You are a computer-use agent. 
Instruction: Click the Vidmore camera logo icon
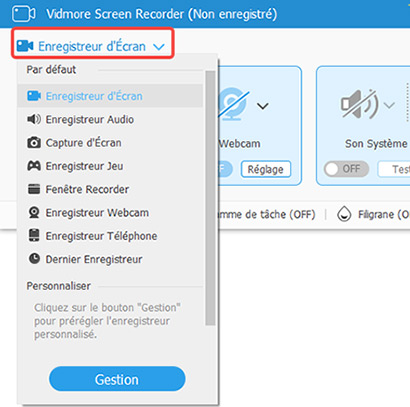click(24, 14)
